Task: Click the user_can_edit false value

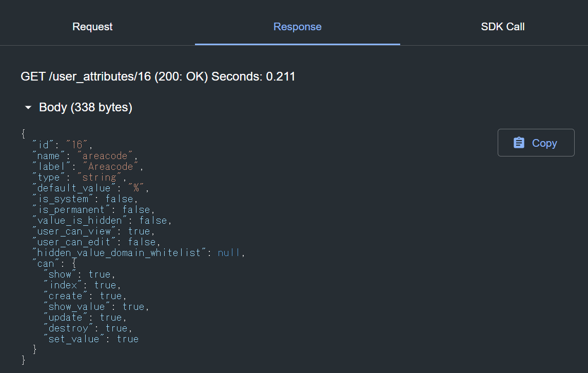Action: click(142, 242)
